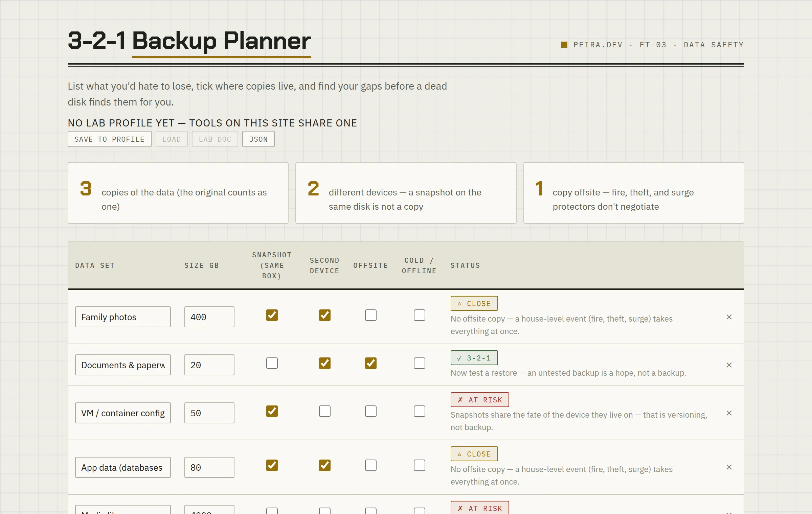Viewport: 812px width, 514px height.
Task: Click AT RISK badge for VM / container config
Action: pyautogui.click(x=479, y=400)
